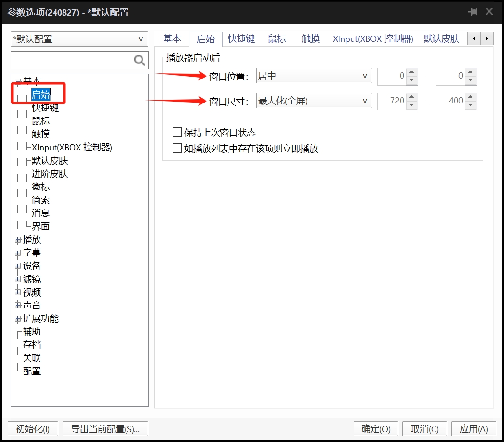Select 消息 in the settings tree
This screenshot has width=504, height=442.
point(41,213)
